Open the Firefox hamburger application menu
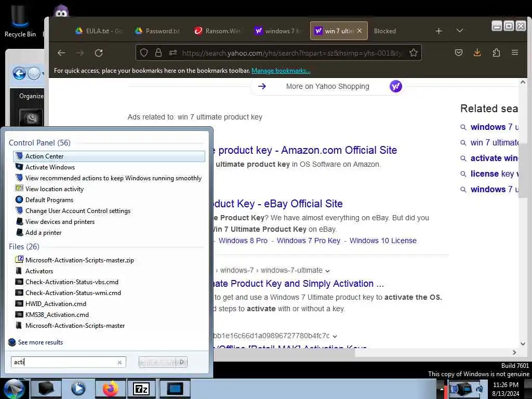This screenshot has width=532, height=399. 515,52
